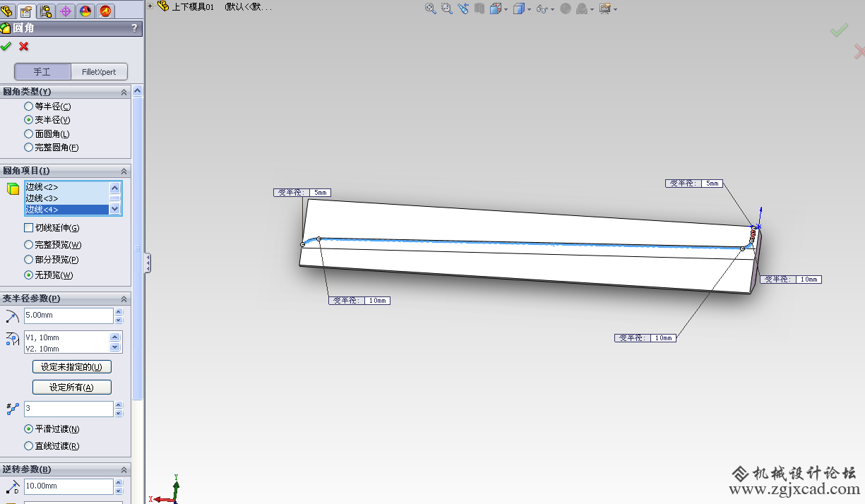The image size is (865, 504).
Task: Collapse the 逆转参数 section
Action: [124, 469]
